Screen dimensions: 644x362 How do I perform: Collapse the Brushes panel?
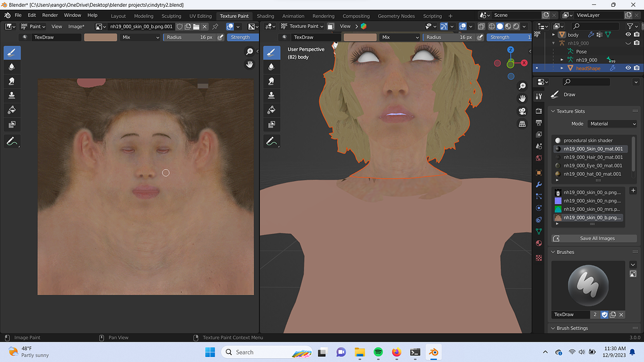coord(553,252)
